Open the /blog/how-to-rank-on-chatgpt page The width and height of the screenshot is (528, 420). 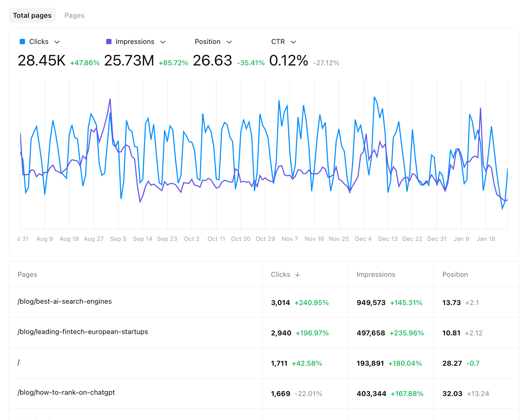click(x=66, y=392)
